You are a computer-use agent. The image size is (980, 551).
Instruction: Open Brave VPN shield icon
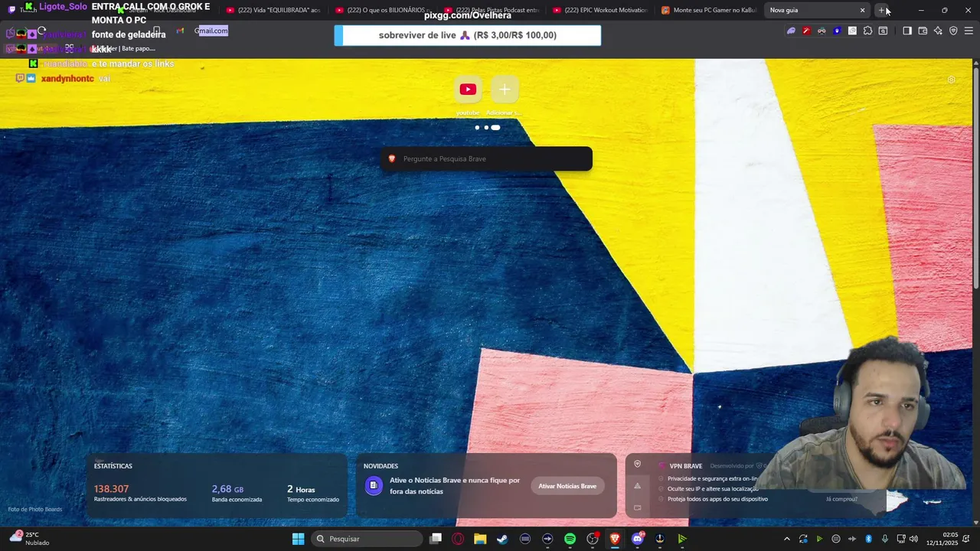(953, 31)
